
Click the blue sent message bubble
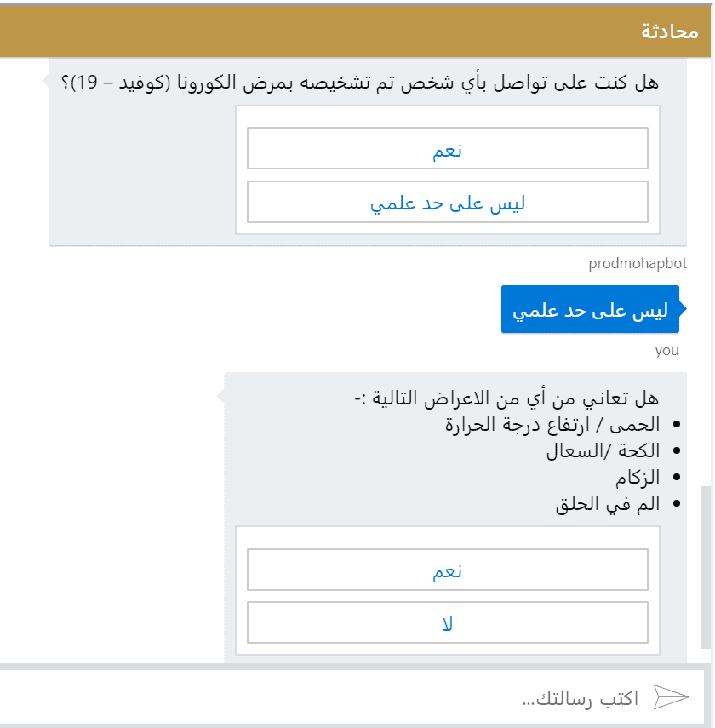tap(590, 311)
